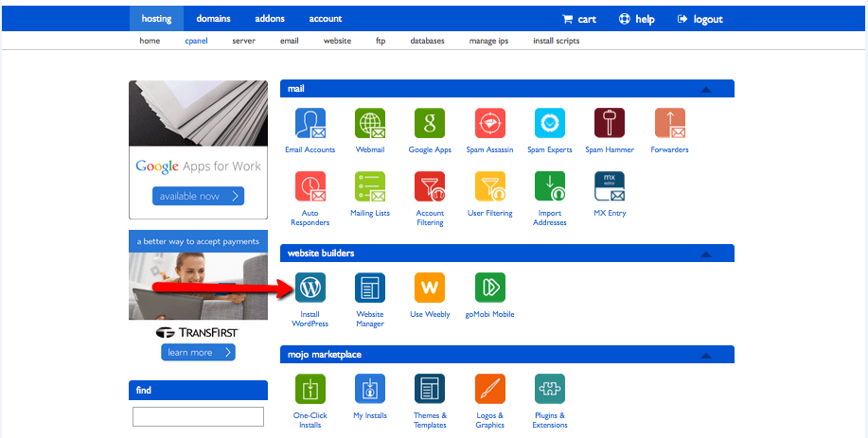This screenshot has width=868, height=438.
Task: Open the Themes & Templates icon
Action: pos(430,389)
